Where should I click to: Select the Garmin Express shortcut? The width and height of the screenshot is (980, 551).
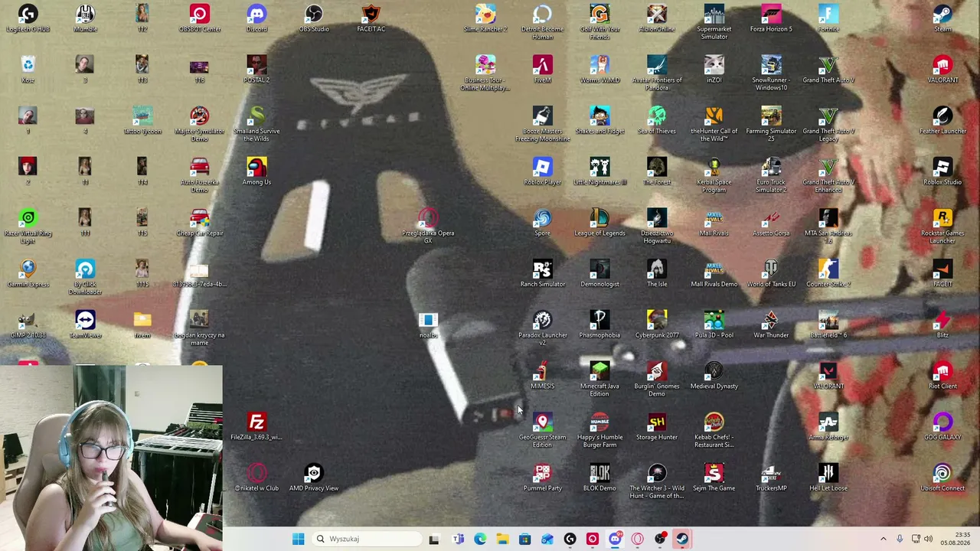pos(28,275)
